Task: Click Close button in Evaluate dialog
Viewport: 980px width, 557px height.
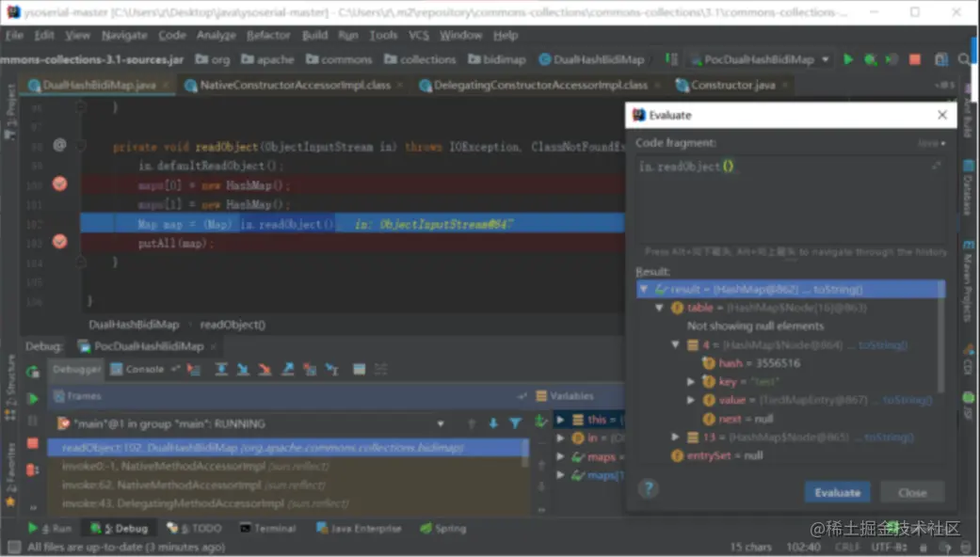Action: (x=912, y=493)
